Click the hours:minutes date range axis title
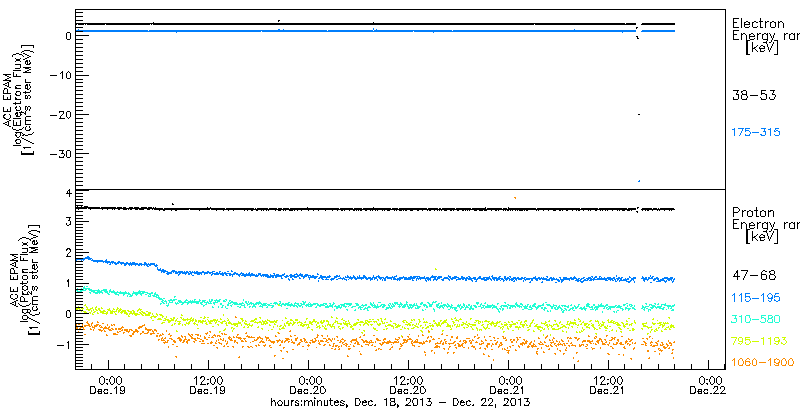This screenshot has height=410, width=800. tap(401, 402)
